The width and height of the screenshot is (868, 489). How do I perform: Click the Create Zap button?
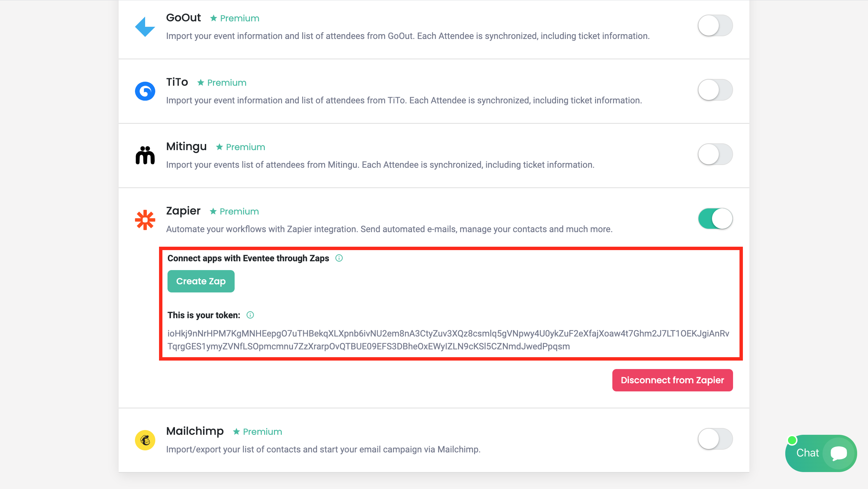[201, 281]
